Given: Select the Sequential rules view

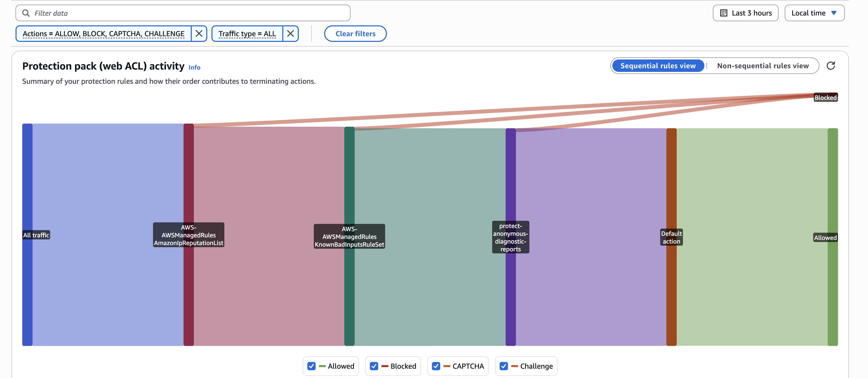Looking at the screenshot, I should tap(658, 66).
